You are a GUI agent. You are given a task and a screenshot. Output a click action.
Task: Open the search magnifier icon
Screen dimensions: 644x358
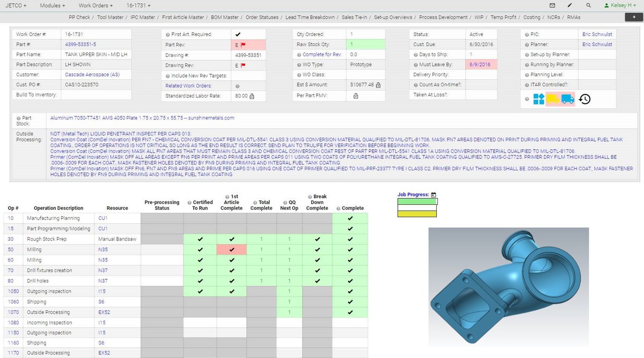click(x=588, y=5)
